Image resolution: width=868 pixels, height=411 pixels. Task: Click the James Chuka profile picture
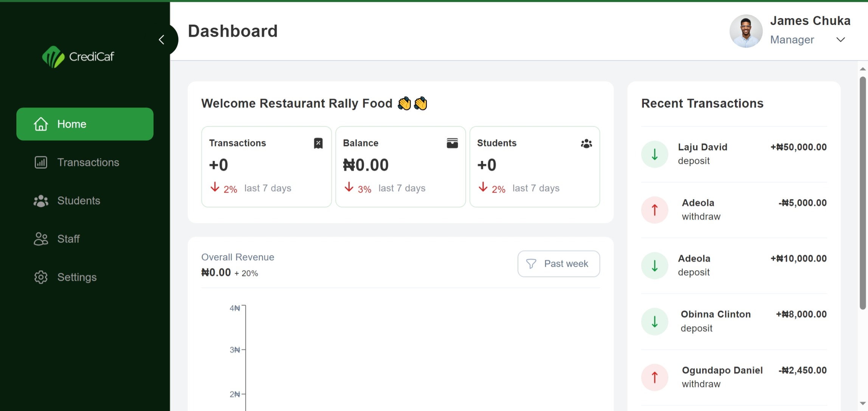[x=746, y=31]
